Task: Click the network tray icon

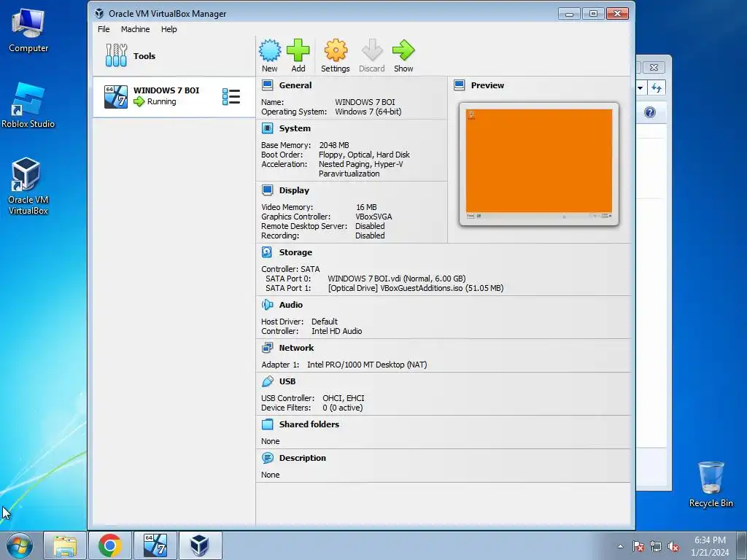Action: click(x=656, y=546)
